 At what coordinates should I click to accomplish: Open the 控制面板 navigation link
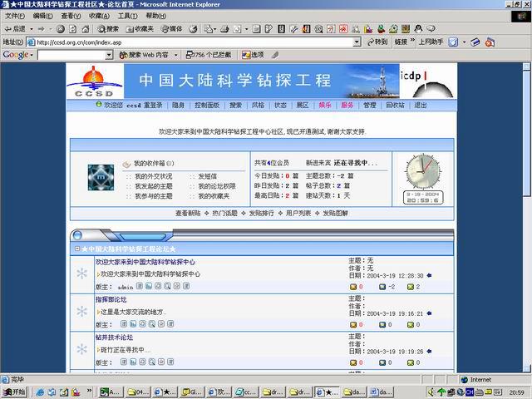pyautogui.click(x=207, y=106)
